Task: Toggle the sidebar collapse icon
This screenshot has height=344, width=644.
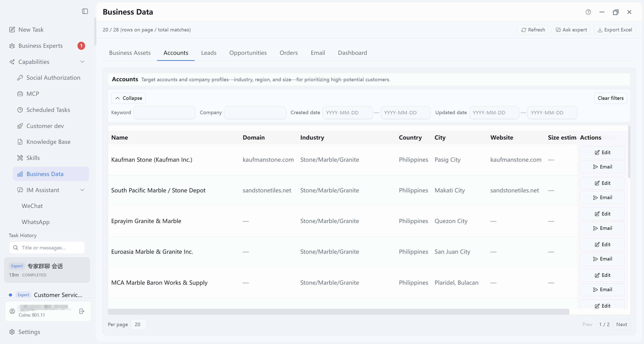Action: pyautogui.click(x=85, y=11)
